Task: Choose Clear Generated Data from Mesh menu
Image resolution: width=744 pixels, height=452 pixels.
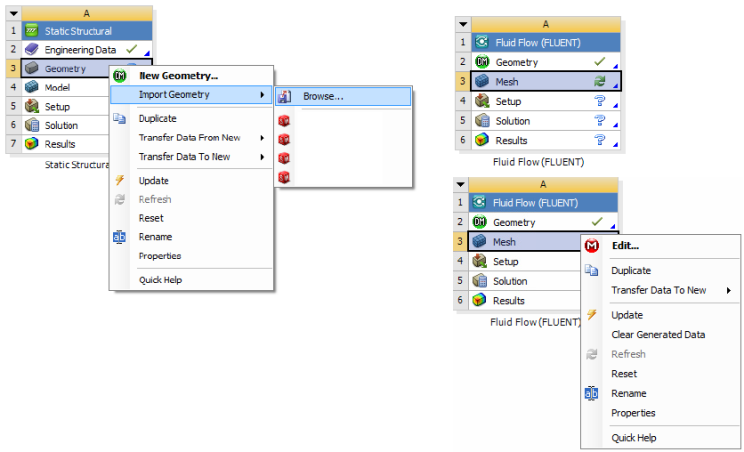Action: [x=658, y=334]
